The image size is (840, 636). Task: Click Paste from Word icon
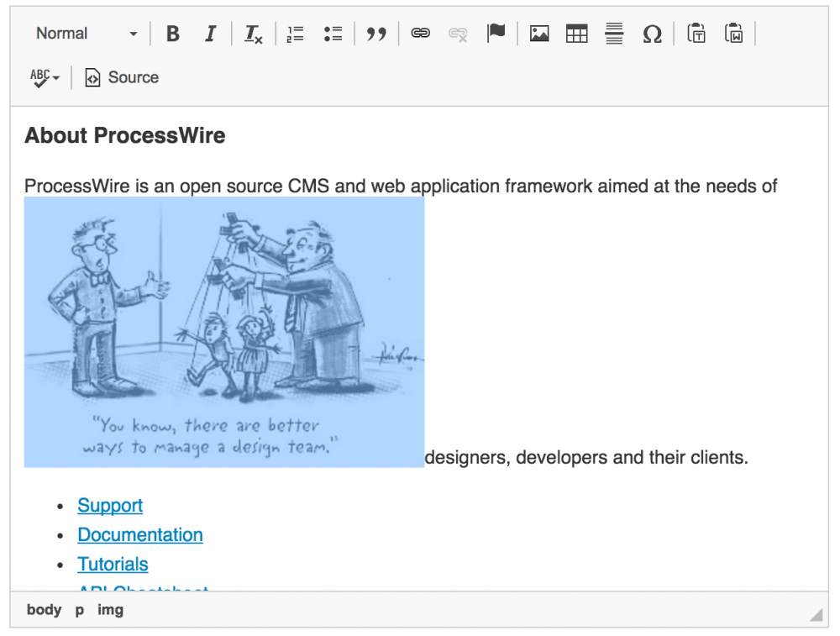tap(734, 34)
